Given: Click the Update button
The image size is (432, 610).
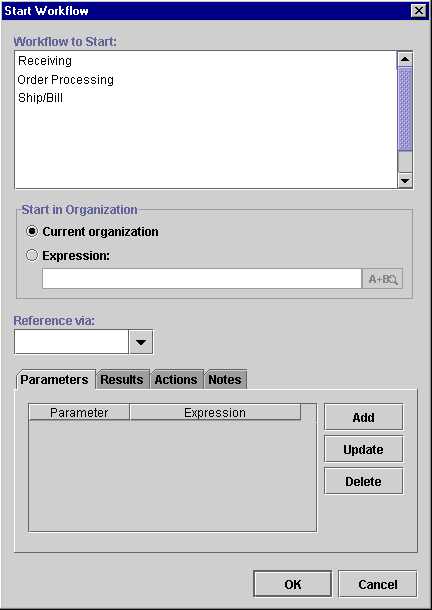Looking at the screenshot, I should [x=364, y=449].
